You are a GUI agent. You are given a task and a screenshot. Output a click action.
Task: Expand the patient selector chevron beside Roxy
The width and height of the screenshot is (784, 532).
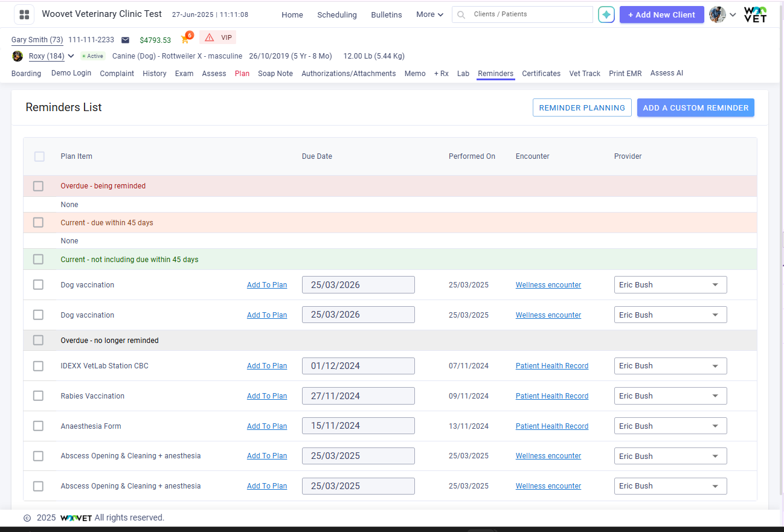tap(71, 56)
